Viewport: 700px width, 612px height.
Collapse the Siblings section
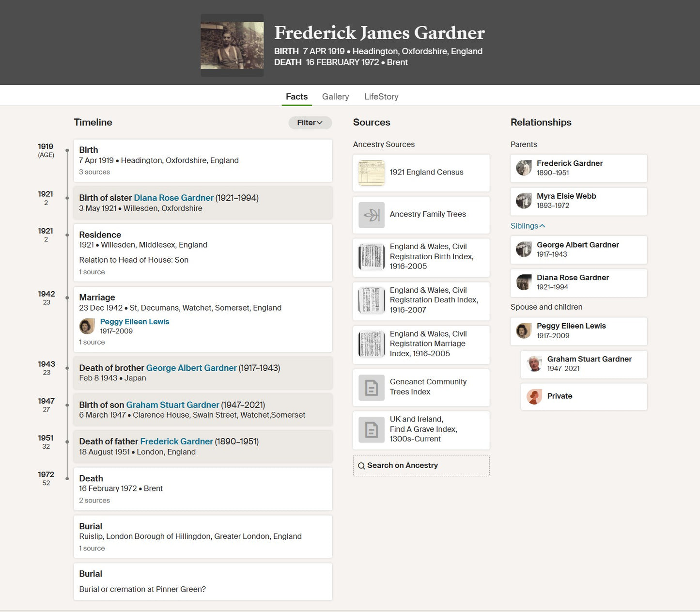528,226
